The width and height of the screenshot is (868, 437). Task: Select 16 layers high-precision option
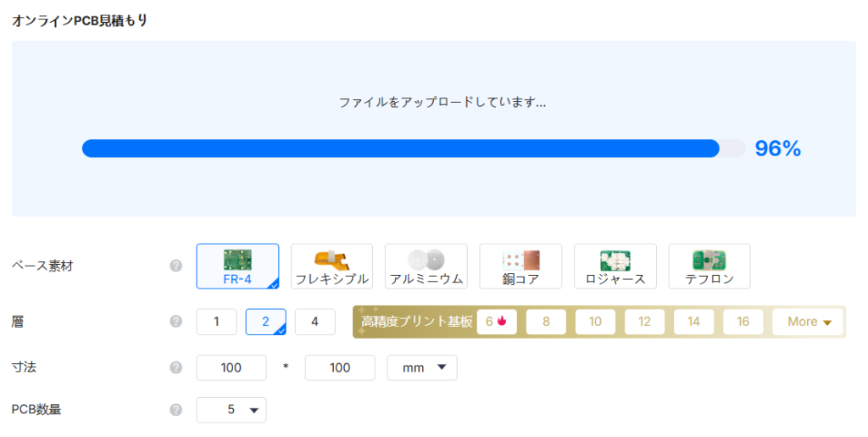743,322
